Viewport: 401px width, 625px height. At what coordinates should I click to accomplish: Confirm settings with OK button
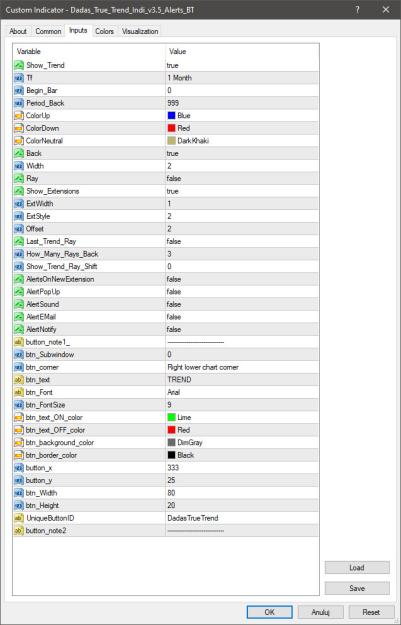(x=269, y=612)
